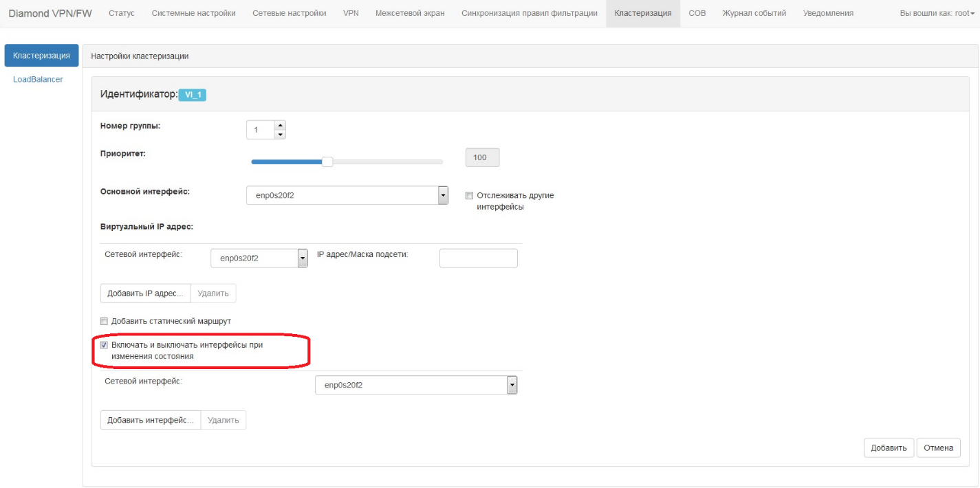Click the 'IP адрес/Маска подсети' input field

coord(478,258)
